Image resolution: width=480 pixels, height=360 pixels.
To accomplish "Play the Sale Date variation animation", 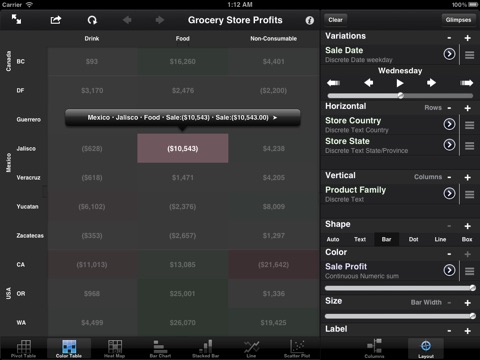I will pos(400,83).
